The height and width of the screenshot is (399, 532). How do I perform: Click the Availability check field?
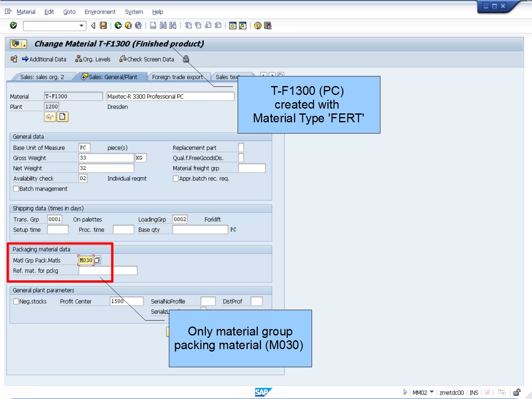pos(83,178)
